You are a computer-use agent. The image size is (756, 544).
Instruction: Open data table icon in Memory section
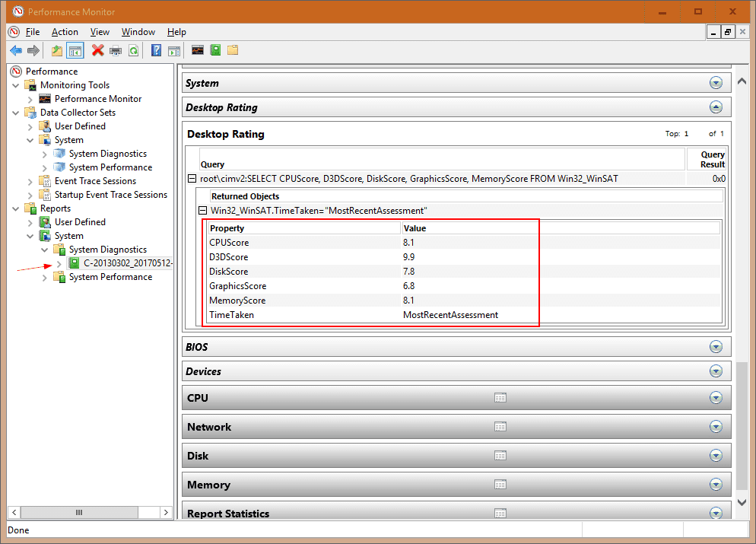[500, 485]
